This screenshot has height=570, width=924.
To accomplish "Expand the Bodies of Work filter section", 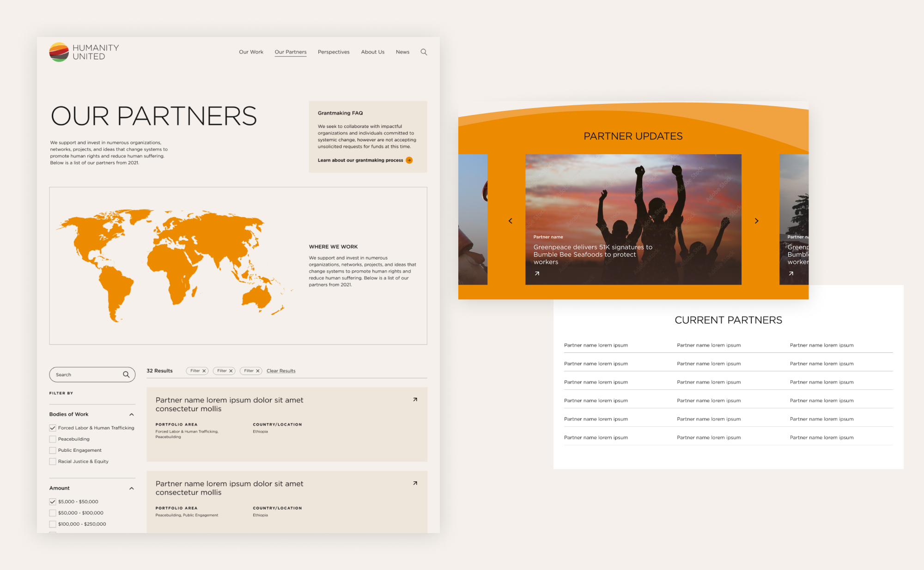I will tap(130, 414).
